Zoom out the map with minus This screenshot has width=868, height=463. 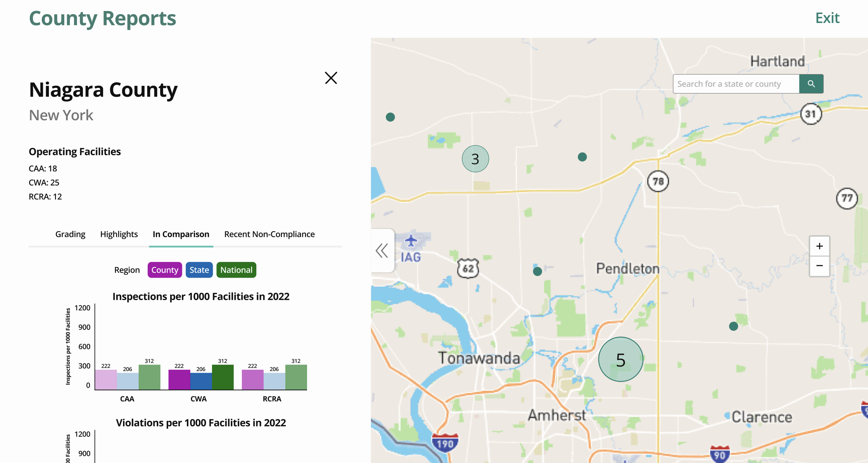[x=819, y=266]
